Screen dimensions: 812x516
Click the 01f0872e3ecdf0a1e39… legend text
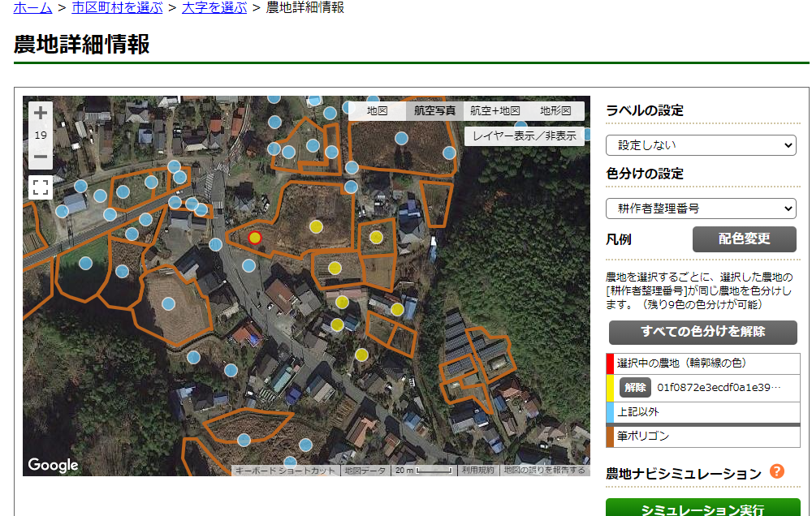pyautogui.click(x=719, y=388)
